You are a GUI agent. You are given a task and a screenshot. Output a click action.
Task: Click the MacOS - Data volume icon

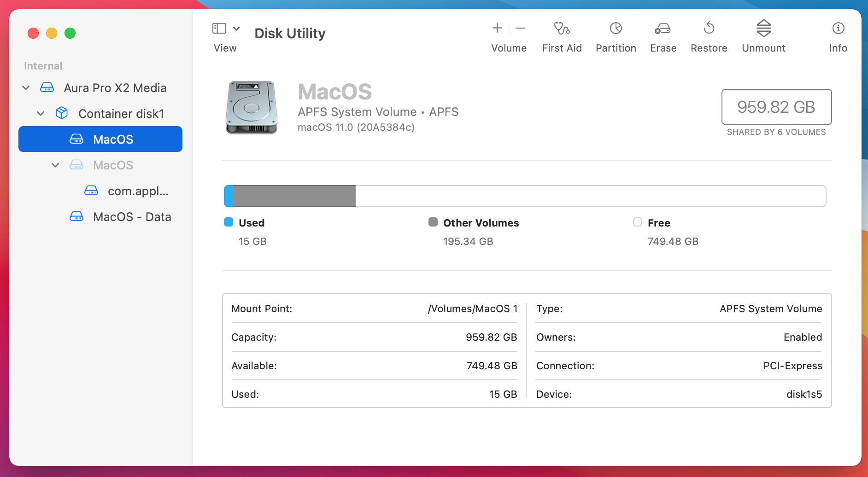tap(76, 216)
